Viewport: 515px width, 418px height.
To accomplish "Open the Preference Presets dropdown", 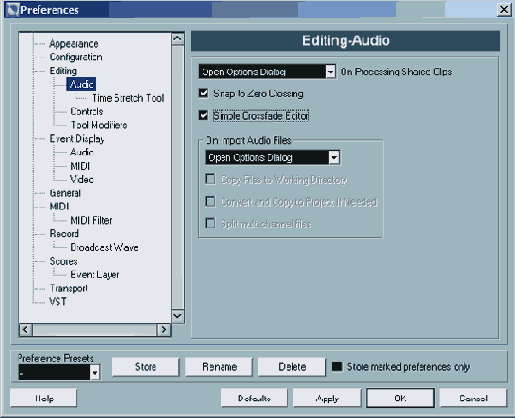I will [95, 372].
